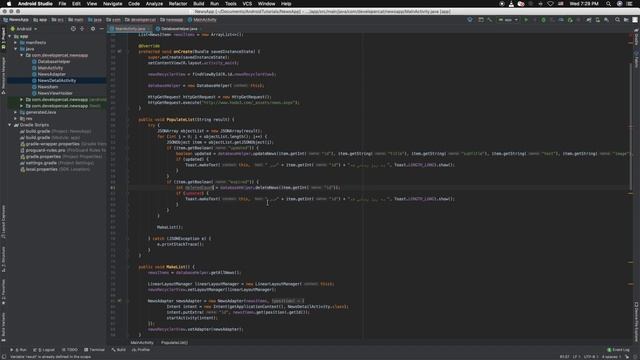Expand the androidTest newsapp package

click(x=22, y=100)
